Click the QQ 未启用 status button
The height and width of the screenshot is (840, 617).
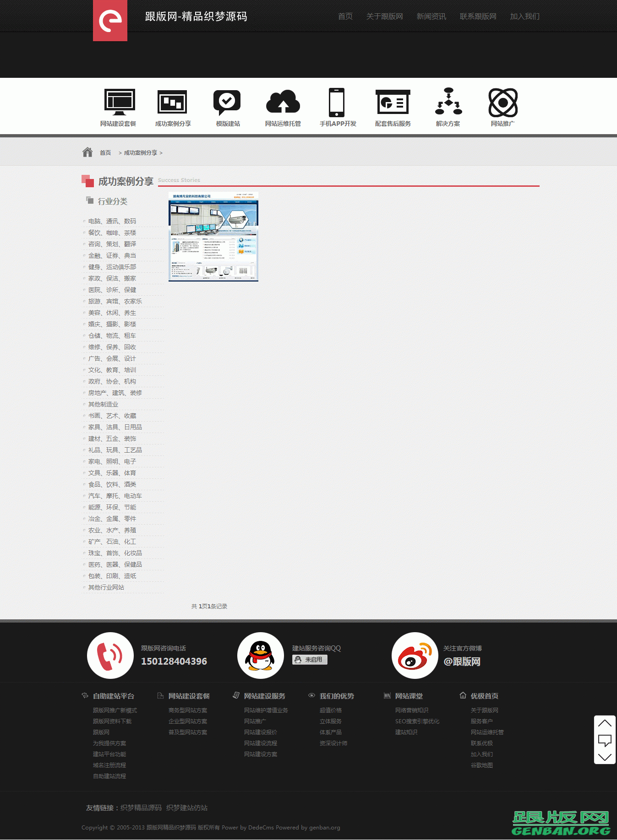click(310, 660)
